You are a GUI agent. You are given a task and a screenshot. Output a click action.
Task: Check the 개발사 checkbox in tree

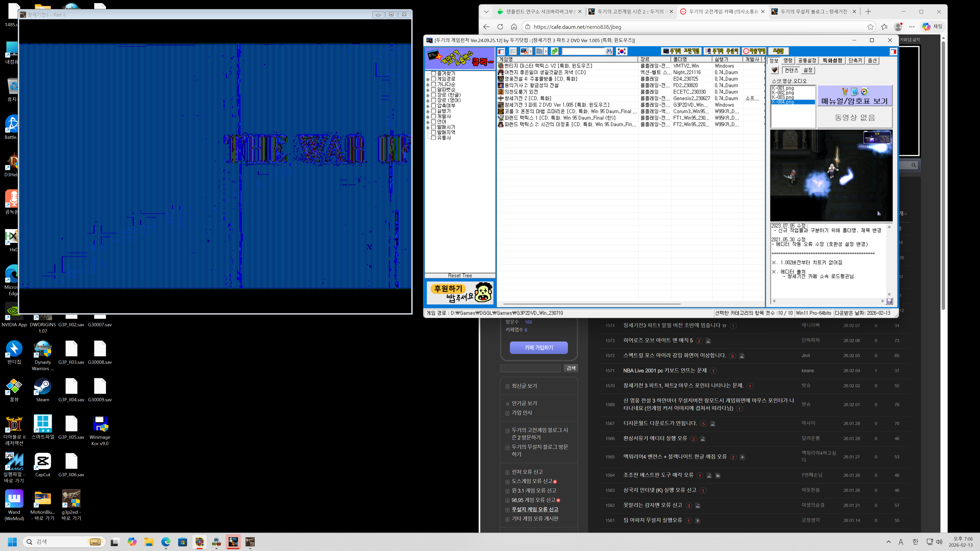pos(433,116)
